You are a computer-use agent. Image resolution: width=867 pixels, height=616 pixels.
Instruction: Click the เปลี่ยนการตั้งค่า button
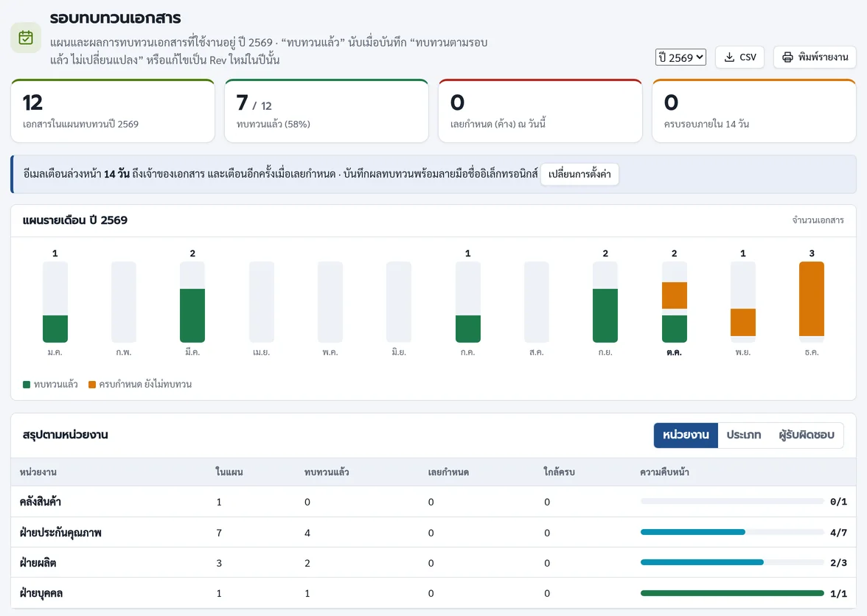[x=579, y=174]
